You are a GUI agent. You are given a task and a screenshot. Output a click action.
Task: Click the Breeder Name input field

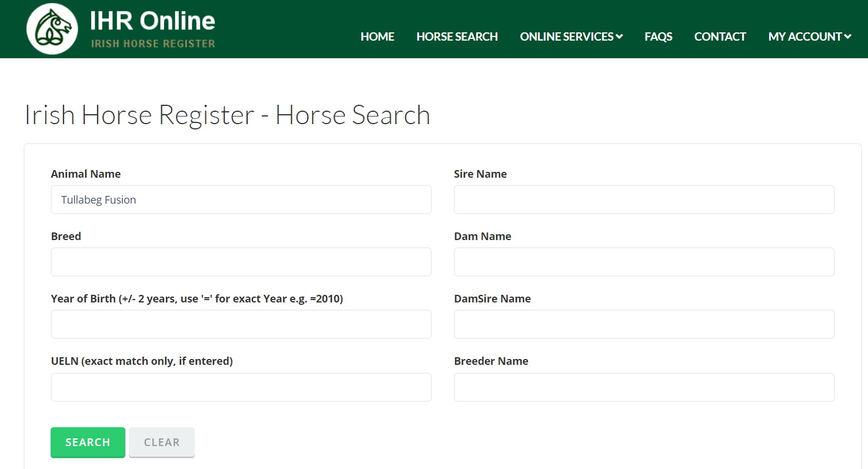pos(644,387)
